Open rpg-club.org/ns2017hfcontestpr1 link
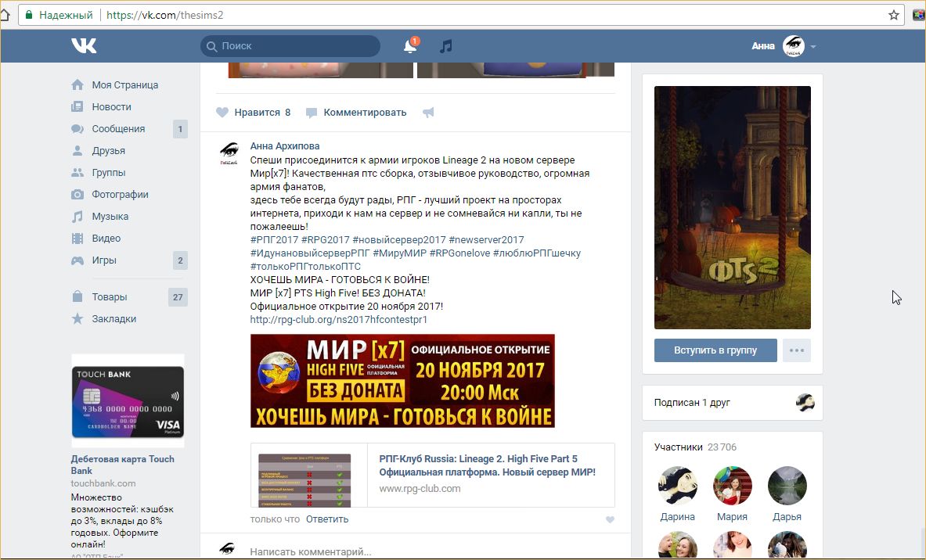 point(338,319)
